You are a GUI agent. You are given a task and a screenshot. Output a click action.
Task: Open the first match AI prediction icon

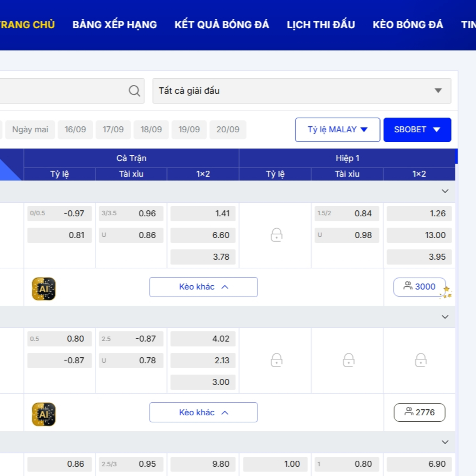[44, 289]
